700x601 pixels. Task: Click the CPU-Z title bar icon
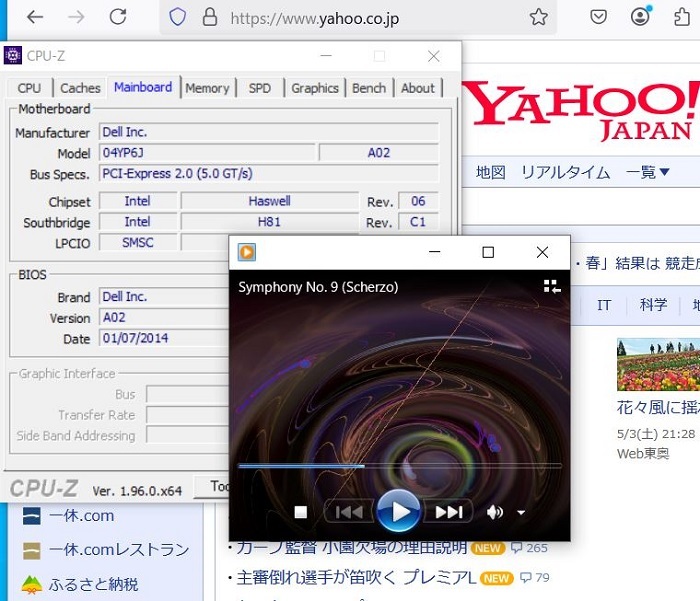12,55
